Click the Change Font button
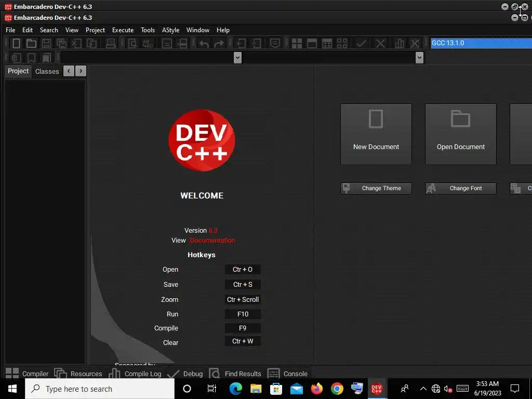Screen dimensions: 532x399 tap(461, 188)
